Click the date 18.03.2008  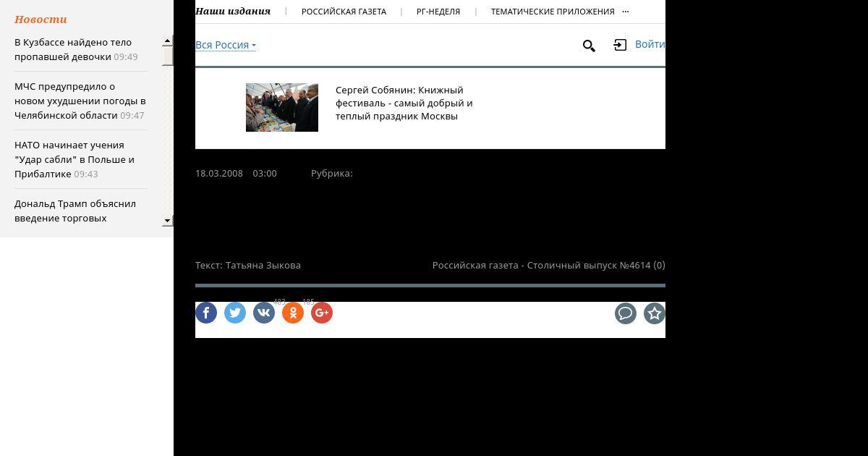(219, 173)
